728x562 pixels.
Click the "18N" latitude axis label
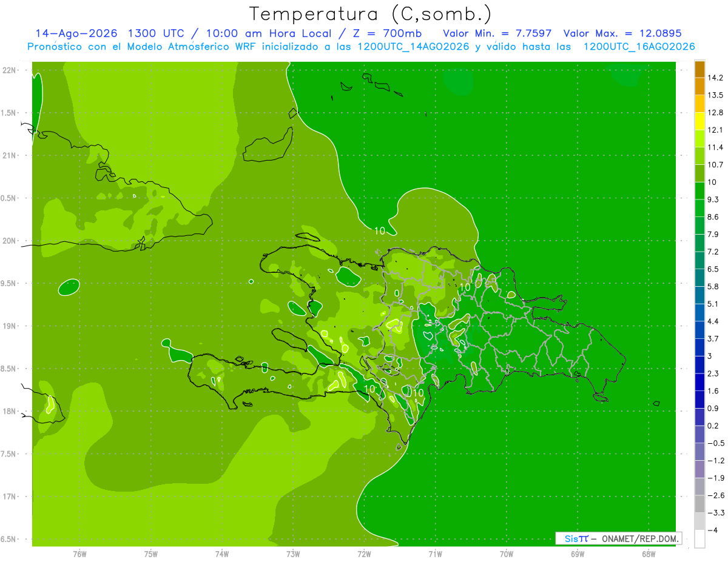pos(10,412)
